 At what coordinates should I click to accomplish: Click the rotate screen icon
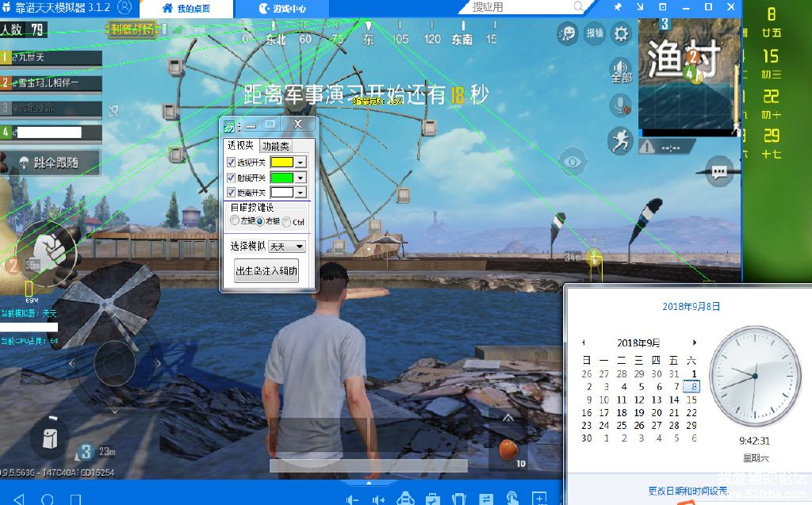(x=459, y=499)
